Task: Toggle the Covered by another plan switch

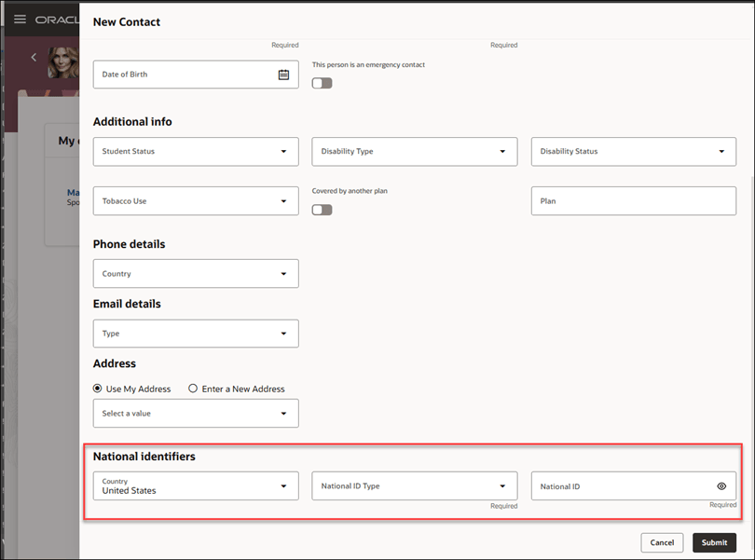Action: [x=323, y=210]
